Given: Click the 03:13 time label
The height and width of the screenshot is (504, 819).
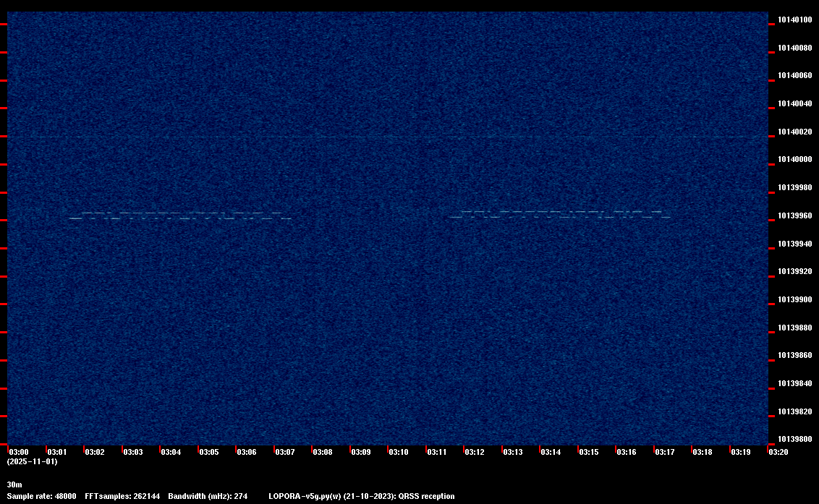Looking at the screenshot, I should (512, 452).
